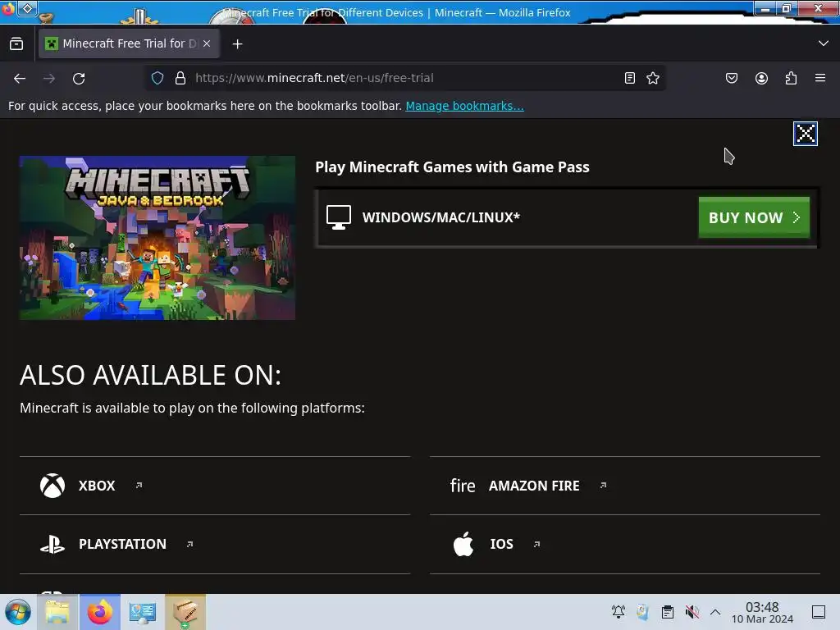Click the 'Play Minecraft Games with Game Pass' heading
This screenshot has height=630, width=840.
452,167
